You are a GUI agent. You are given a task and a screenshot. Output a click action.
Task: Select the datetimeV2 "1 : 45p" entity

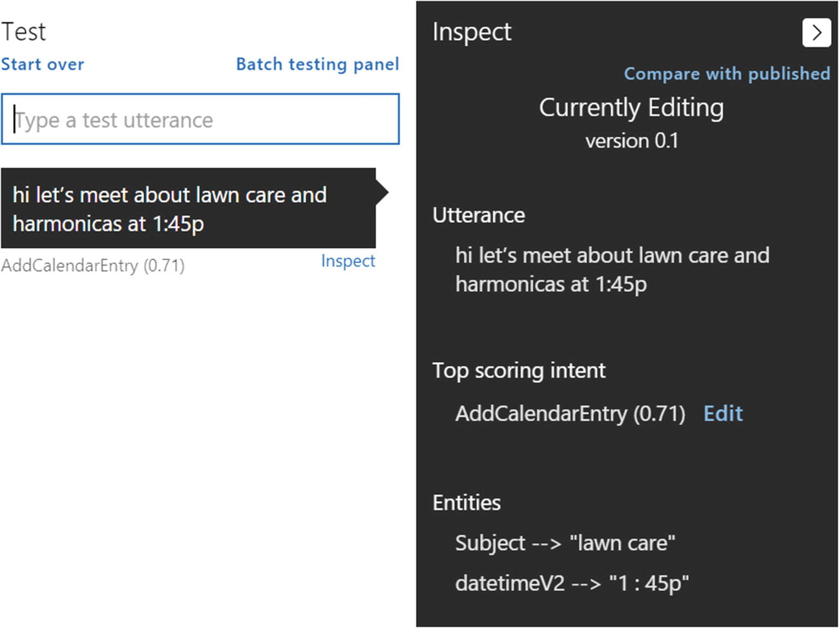tap(572, 583)
